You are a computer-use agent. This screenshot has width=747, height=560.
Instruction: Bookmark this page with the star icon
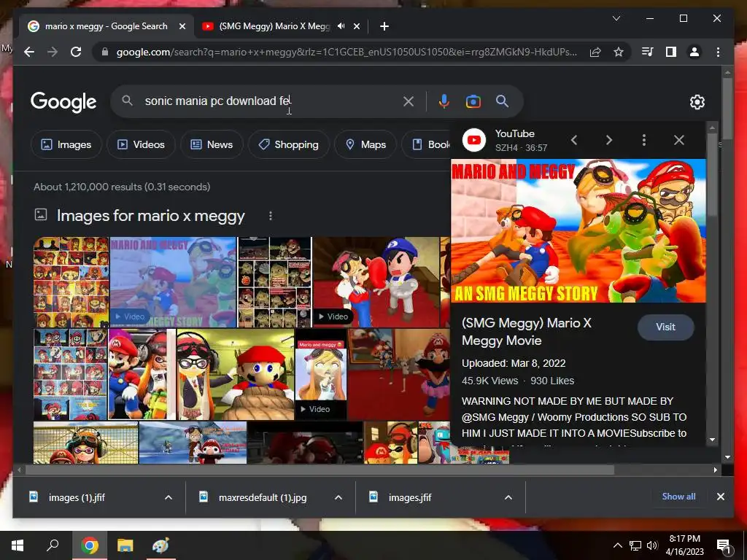click(619, 52)
